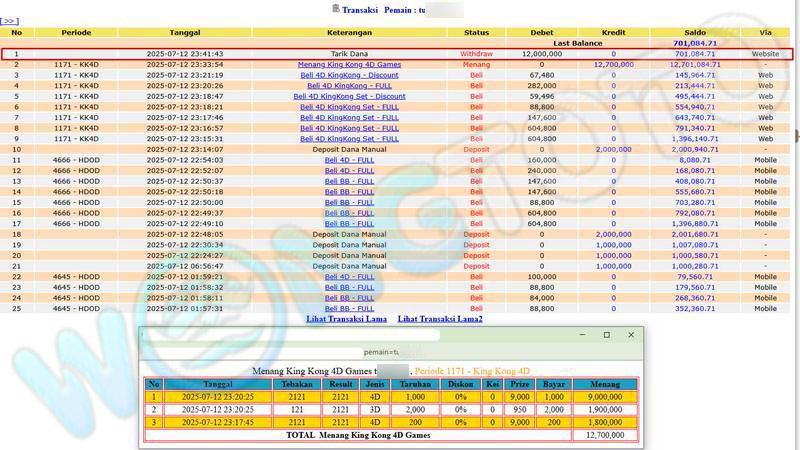Click the 12,700,000 total Menang cell

coord(603,435)
